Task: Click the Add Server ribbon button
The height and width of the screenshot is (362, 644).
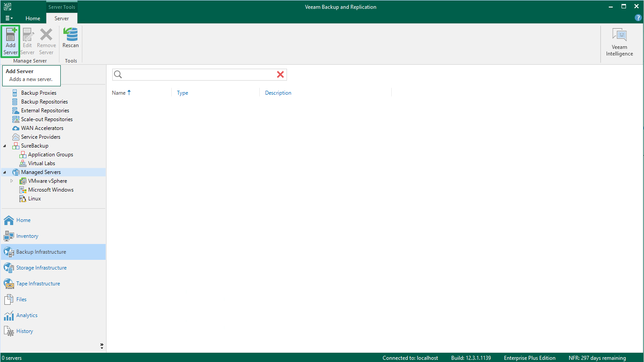Action: click(11, 41)
